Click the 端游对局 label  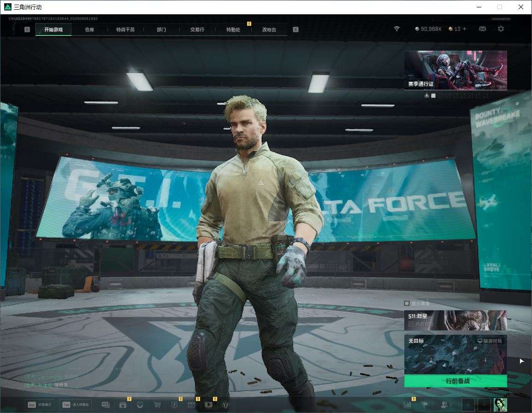click(x=489, y=341)
